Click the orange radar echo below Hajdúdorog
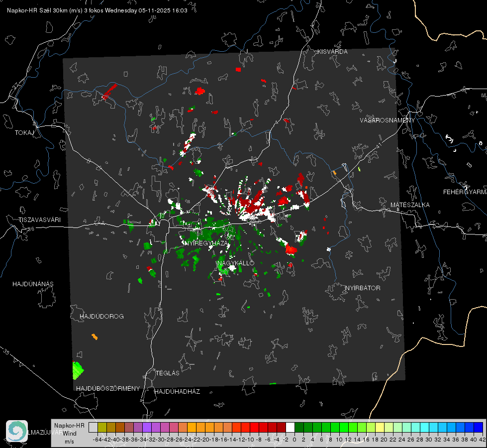 [x=95, y=336]
